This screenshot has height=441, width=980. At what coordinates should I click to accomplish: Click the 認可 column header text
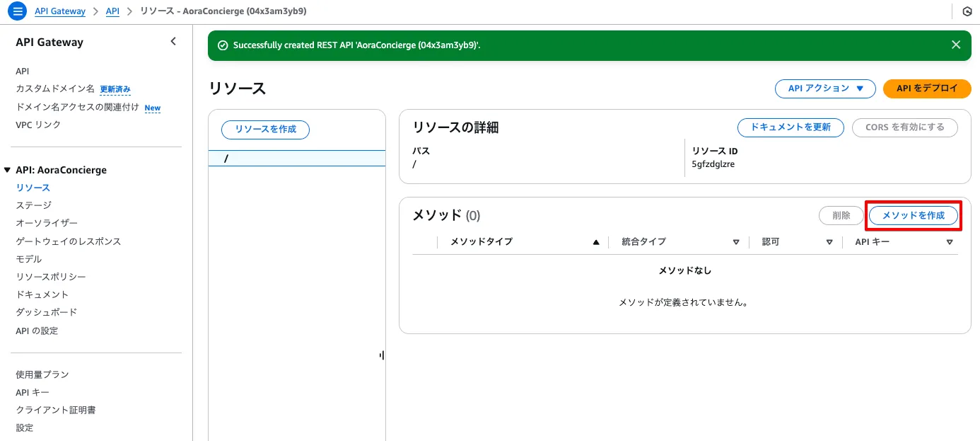tap(771, 241)
